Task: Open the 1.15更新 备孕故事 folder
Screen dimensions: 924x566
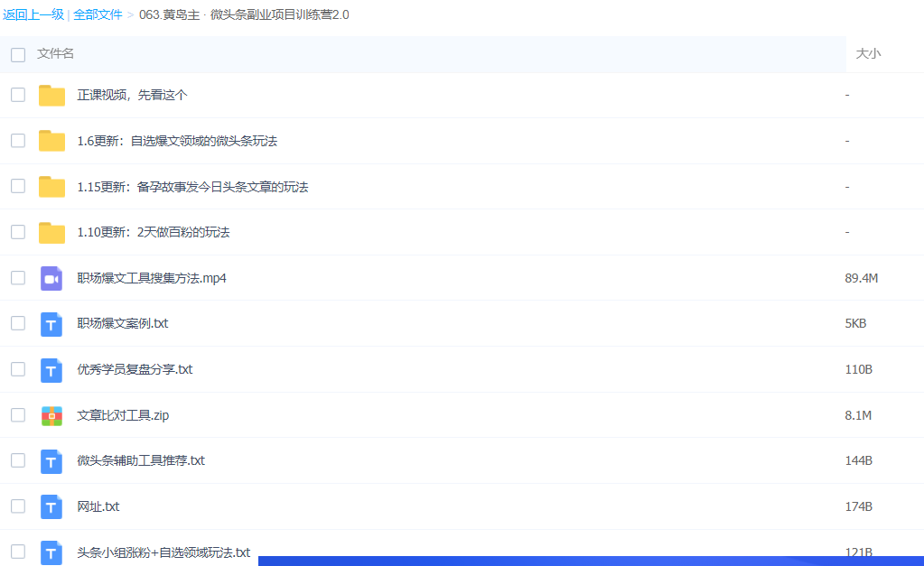Action: tap(193, 186)
